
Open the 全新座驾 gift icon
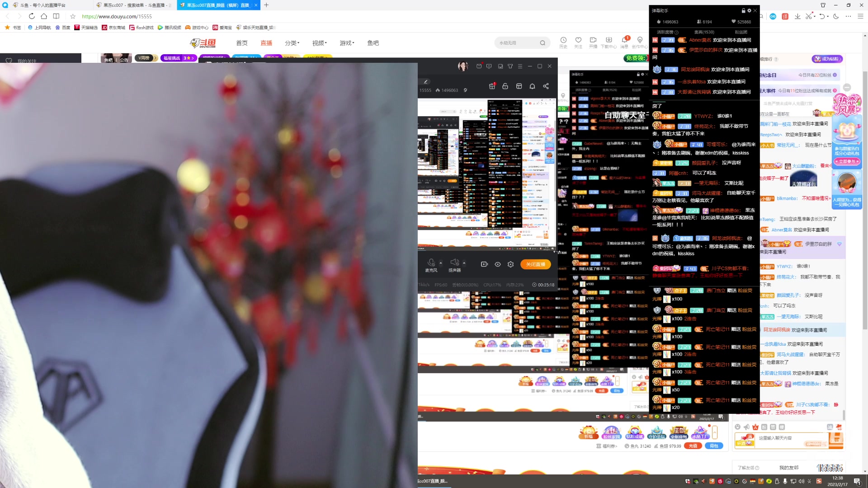pos(679,432)
